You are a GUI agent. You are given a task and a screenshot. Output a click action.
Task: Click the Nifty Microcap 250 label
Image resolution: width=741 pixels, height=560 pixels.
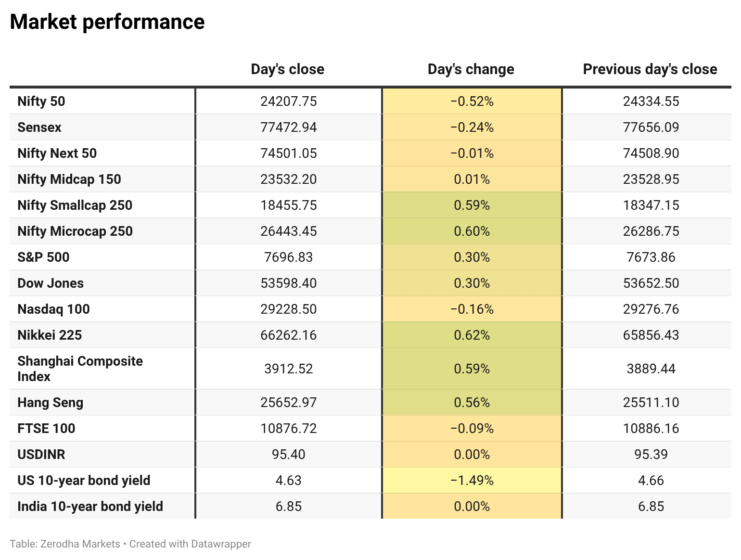tap(75, 231)
